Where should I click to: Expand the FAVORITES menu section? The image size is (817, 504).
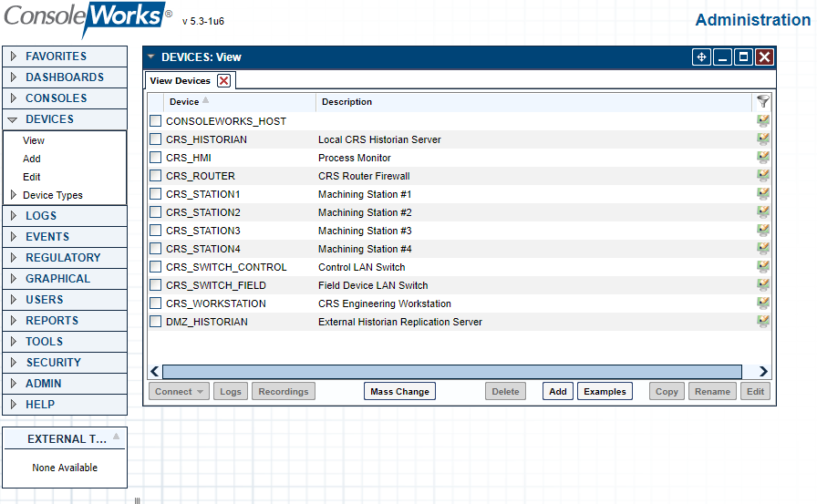click(x=65, y=57)
